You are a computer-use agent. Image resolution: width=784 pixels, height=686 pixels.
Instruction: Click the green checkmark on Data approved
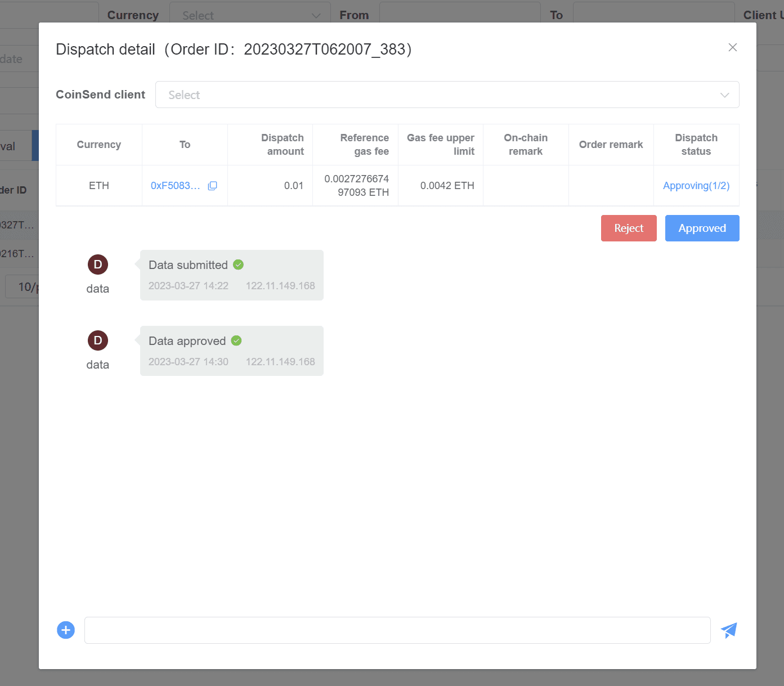[236, 340]
